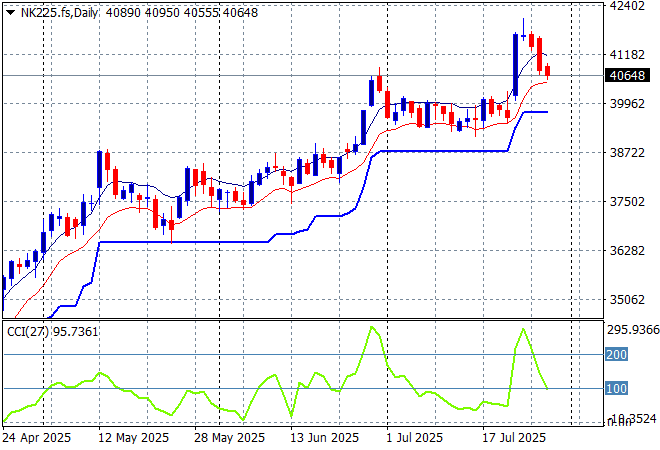Viewport: 660px width, 450px height.
Task: Click the 24 Apr 2025 date label
Action: click(x=37, y=438)
